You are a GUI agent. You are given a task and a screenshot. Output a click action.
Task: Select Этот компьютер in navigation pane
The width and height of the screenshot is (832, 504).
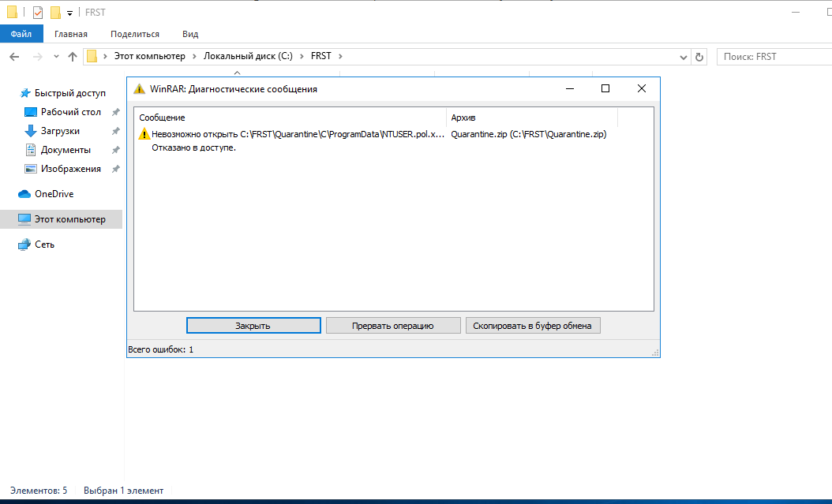point(61,219)
